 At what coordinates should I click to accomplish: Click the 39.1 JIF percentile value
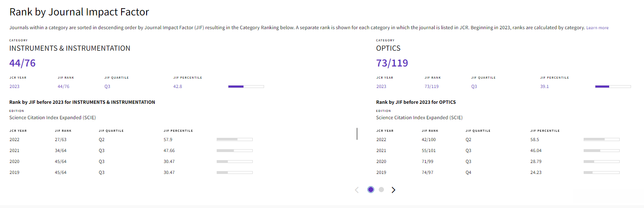click(544, 87)
